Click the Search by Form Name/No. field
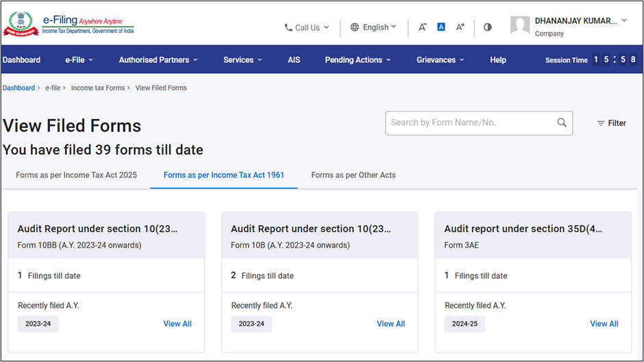 (470, 122)
